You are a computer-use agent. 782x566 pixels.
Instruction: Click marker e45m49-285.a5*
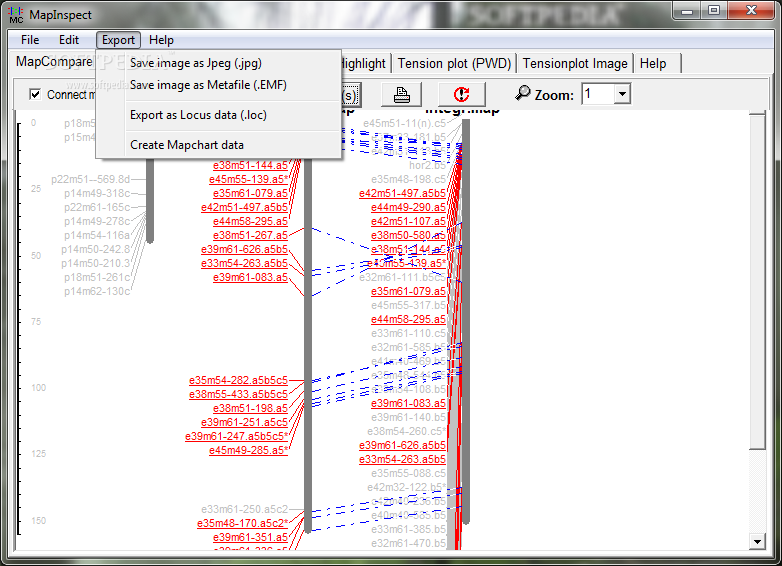(x=248, y=450)
